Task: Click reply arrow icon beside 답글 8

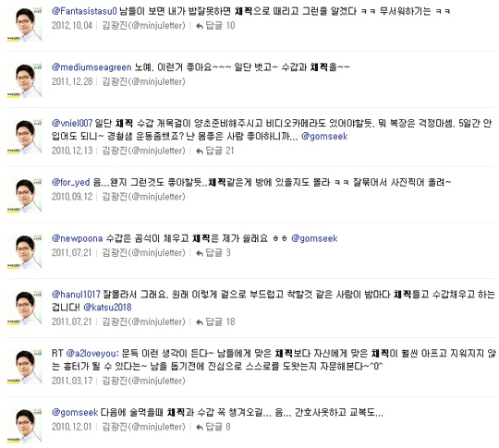Action: point(200,427)
